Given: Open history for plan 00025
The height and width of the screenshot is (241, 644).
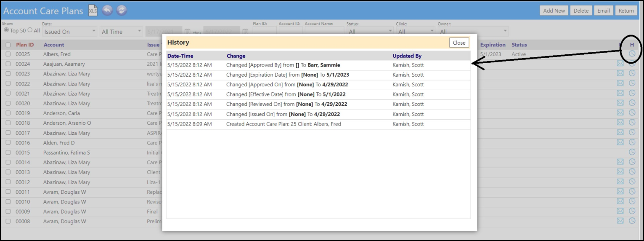Looking at the screenshot, I should coord(632,54).
